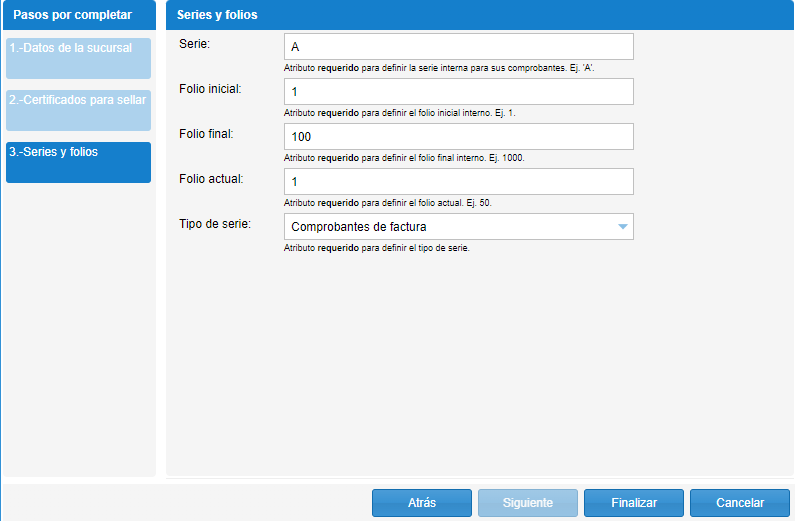Click the Folio final field containing 100
This screenshot has height=521, width=797.
[x=459, y=137]
